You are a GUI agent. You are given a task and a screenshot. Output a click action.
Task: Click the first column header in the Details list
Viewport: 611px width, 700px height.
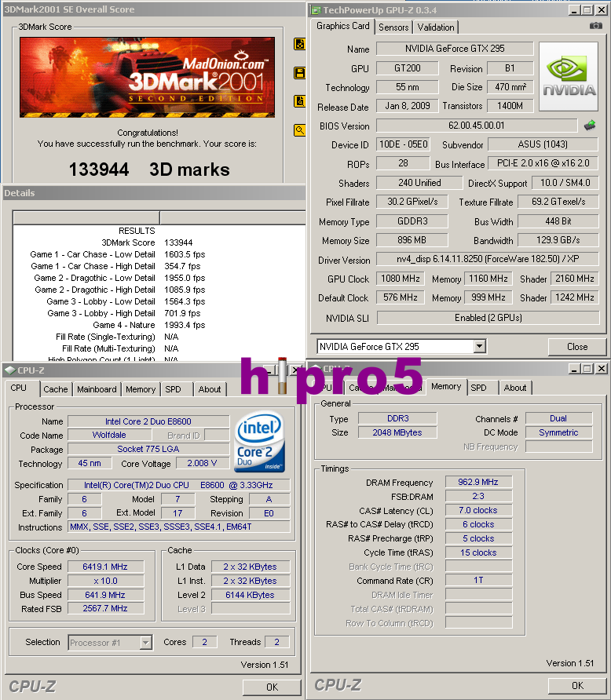86,217
